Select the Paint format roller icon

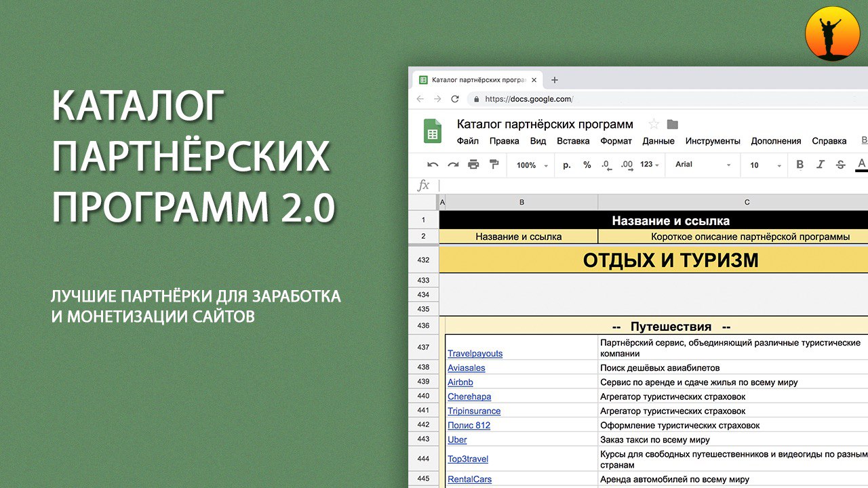[x=494, y=164]
